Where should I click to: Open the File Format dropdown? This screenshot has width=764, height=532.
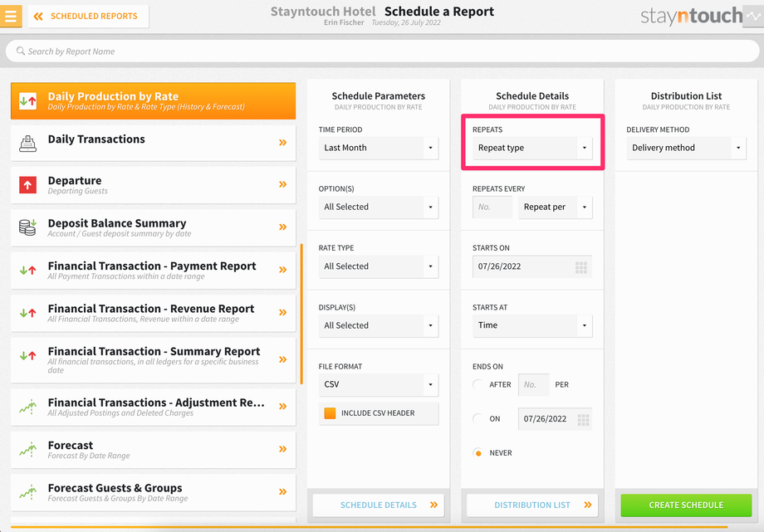(x=379, y=384)
